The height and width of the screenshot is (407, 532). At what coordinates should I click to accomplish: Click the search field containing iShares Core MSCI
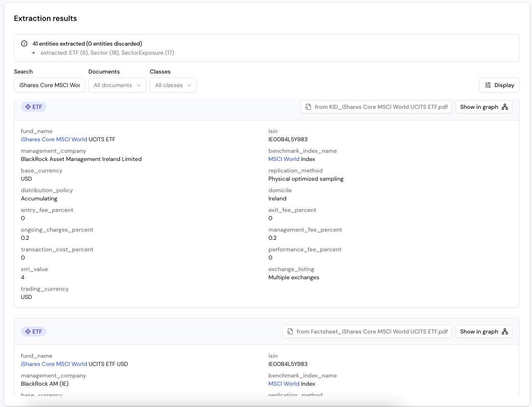[x=49, y=85]
